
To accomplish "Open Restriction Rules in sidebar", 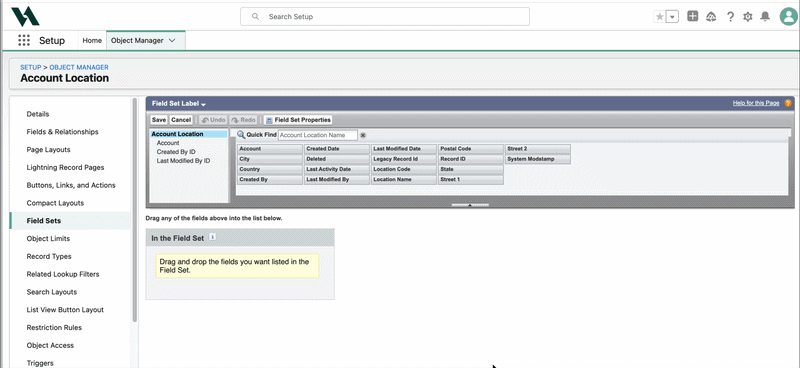I will coord(54,328).
